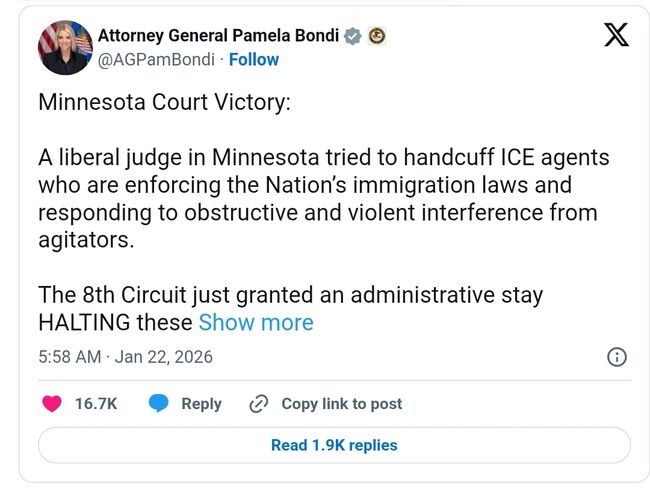
Task: Click the @AGPamBondi handle
Action: (x=156, y=59)
